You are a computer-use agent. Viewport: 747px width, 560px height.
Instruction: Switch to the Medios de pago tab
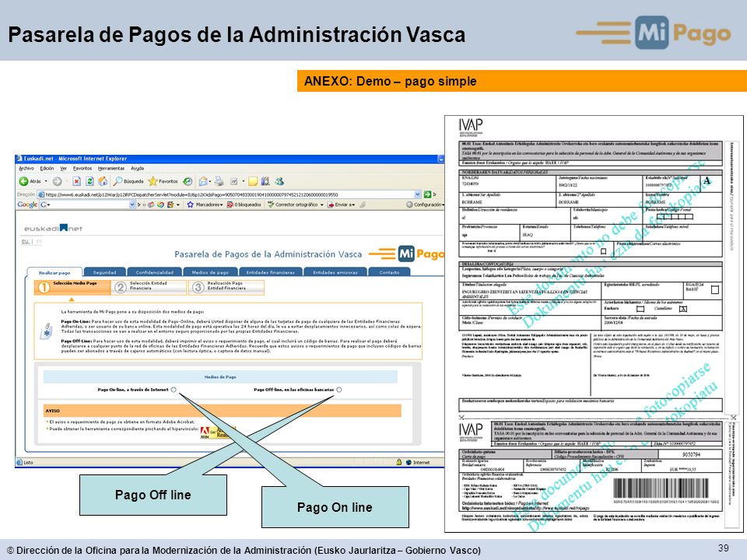pyautogui.click(x=210, y=272)
